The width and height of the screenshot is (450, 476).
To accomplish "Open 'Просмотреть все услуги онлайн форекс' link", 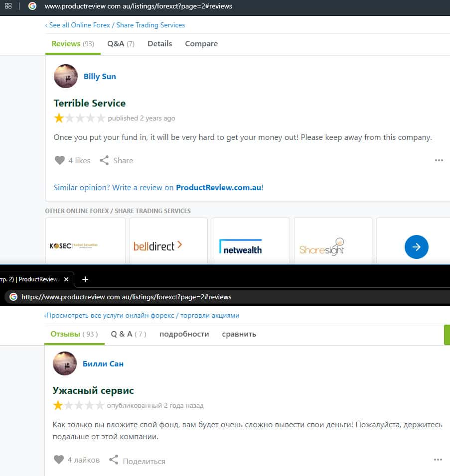I will tap(142, 315).
